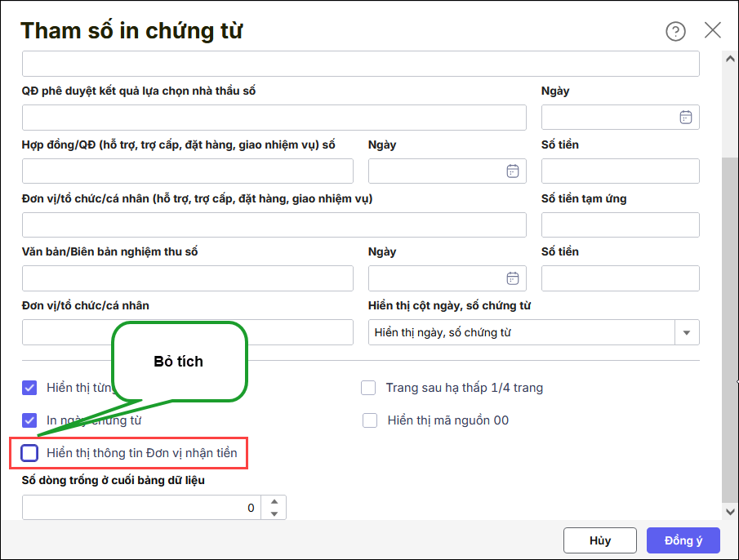Close the Tham số in chứng từ dialog
The image size is (739, 560).
713,30
